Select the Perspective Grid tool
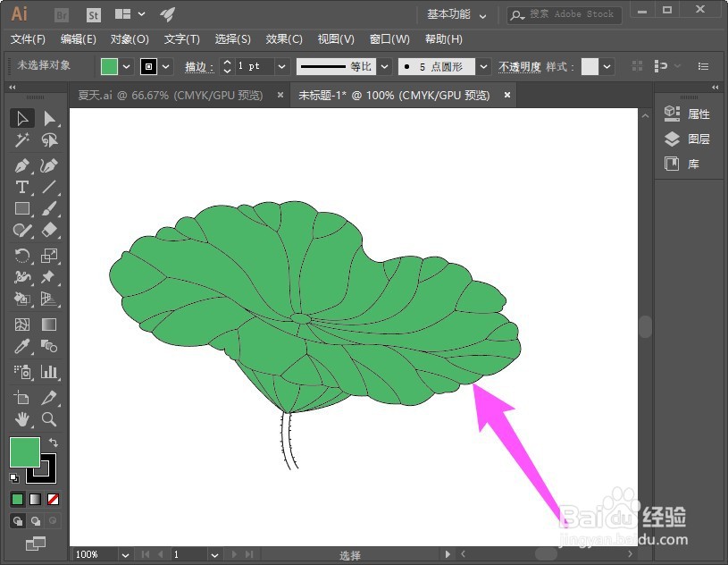The width and height of the screenshot is (728, 565). tap(49, 299)
